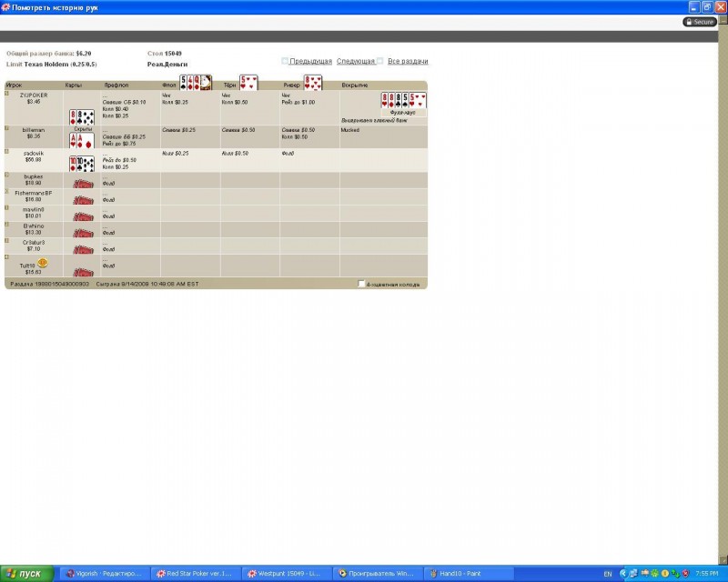728x582 pixels.
Task: Toggle the small box beside sadovik's row
Action: (x=7, y=151)
